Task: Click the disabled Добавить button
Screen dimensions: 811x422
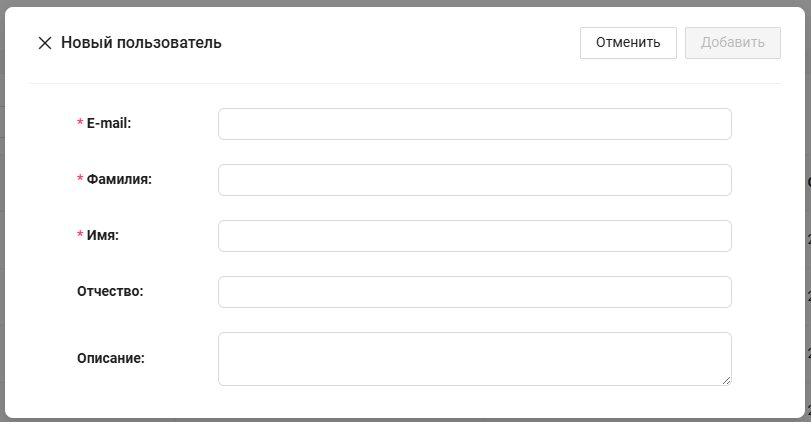Action: tap(732, 43)
